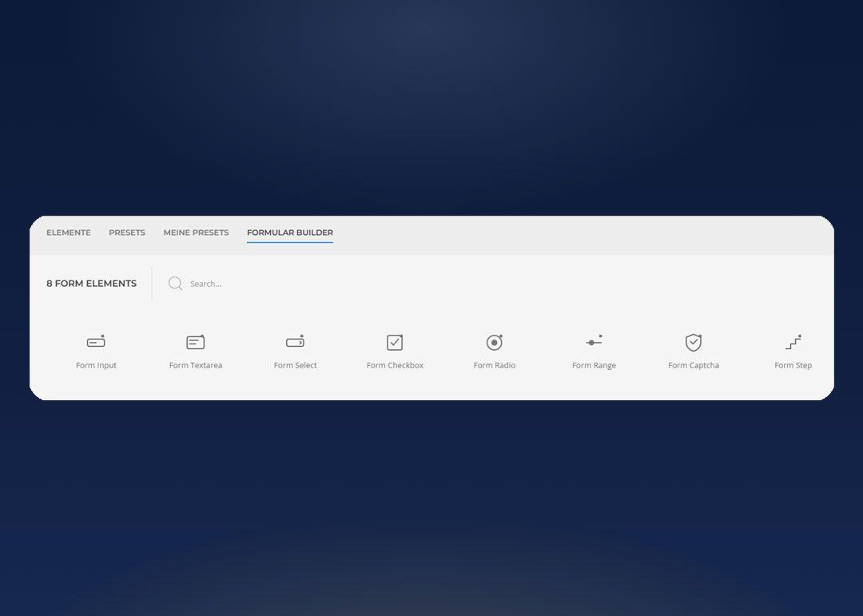
Task: Select the Formular Builder tab
Action: pos(290,232)
